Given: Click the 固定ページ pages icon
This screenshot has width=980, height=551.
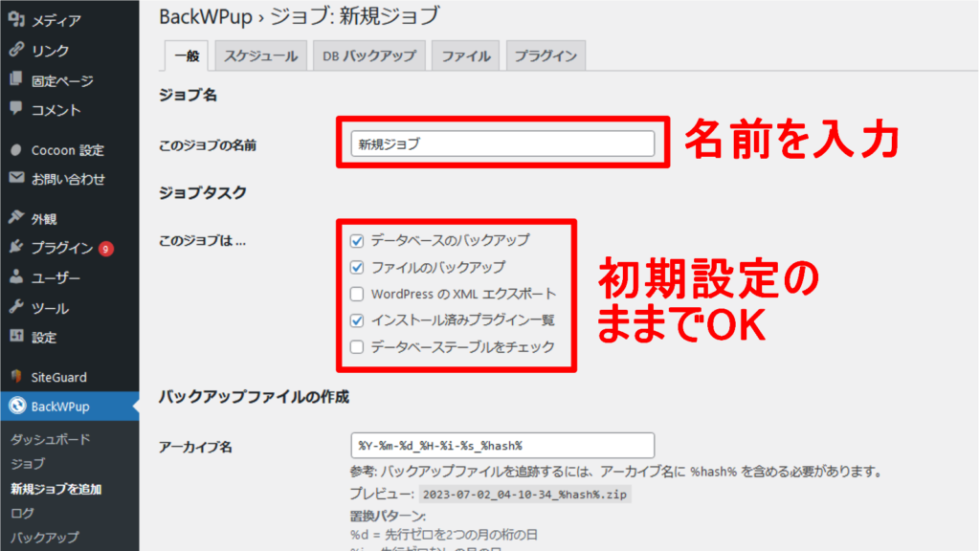Looking at the screenshot, I should click(16, 79).
